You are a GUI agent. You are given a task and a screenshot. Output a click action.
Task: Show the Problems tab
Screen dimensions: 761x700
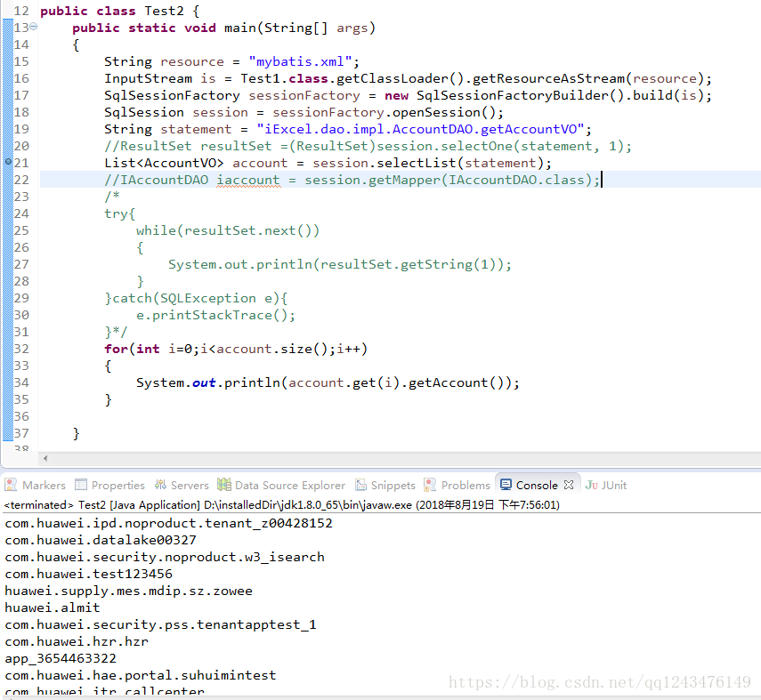click(466, 485)
